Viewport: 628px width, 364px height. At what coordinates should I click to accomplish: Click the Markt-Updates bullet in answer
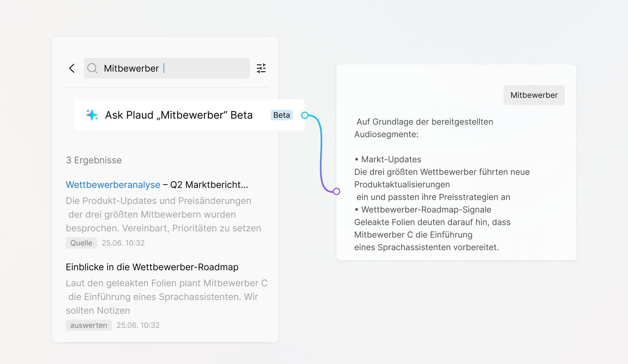(391, 159)
